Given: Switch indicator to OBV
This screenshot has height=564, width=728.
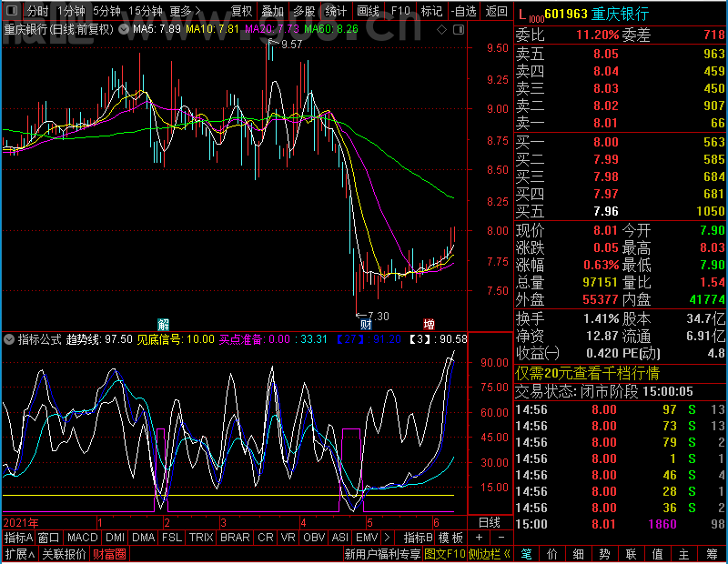Looking at the screenshot, I should [314, 538].
